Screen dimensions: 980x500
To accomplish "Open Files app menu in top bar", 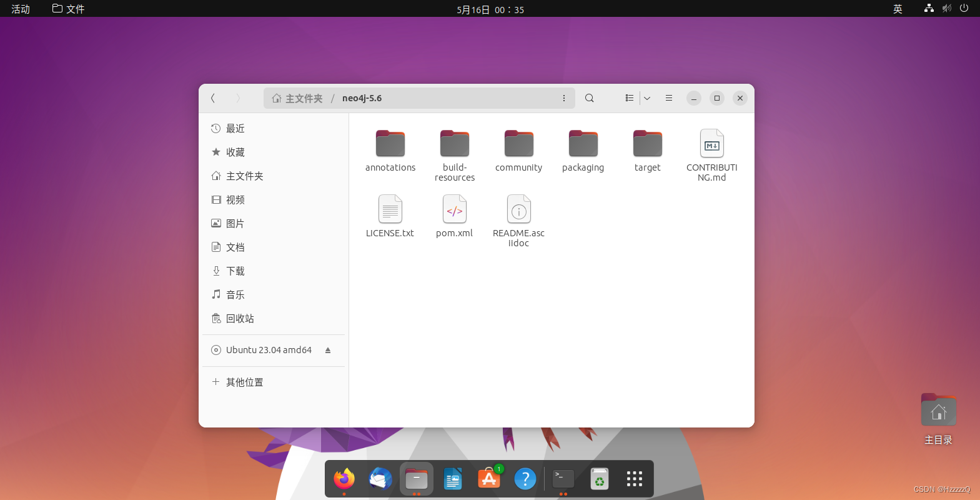I will click(69, 9).
